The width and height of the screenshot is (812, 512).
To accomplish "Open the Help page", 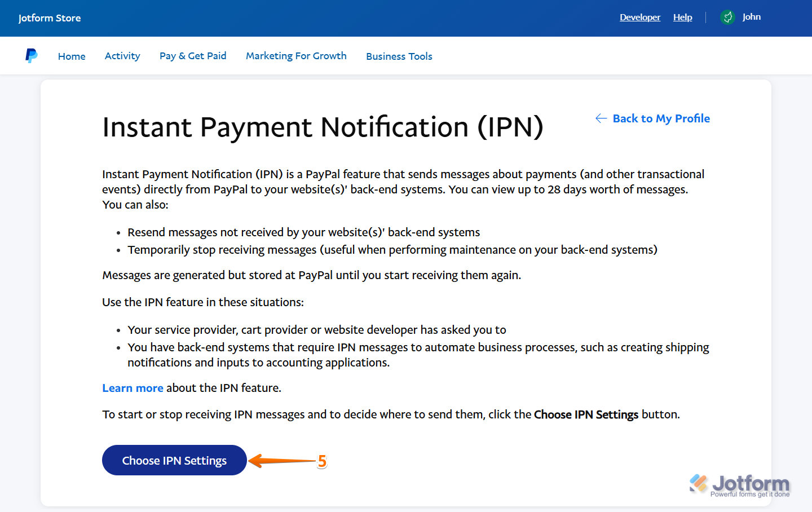I will point(682,17).
